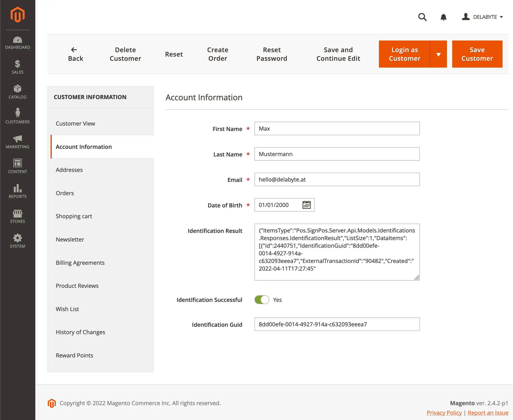This screenshot has height=420, width=513.
Task: Open the notifications bell icon
Action: tap(443, 17)
